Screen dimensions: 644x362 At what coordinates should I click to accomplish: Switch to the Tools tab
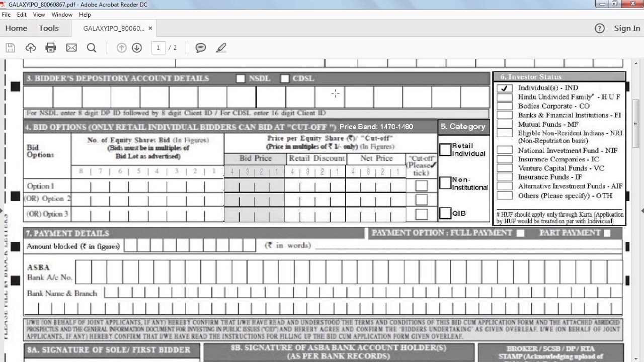[x=49, y=28]
